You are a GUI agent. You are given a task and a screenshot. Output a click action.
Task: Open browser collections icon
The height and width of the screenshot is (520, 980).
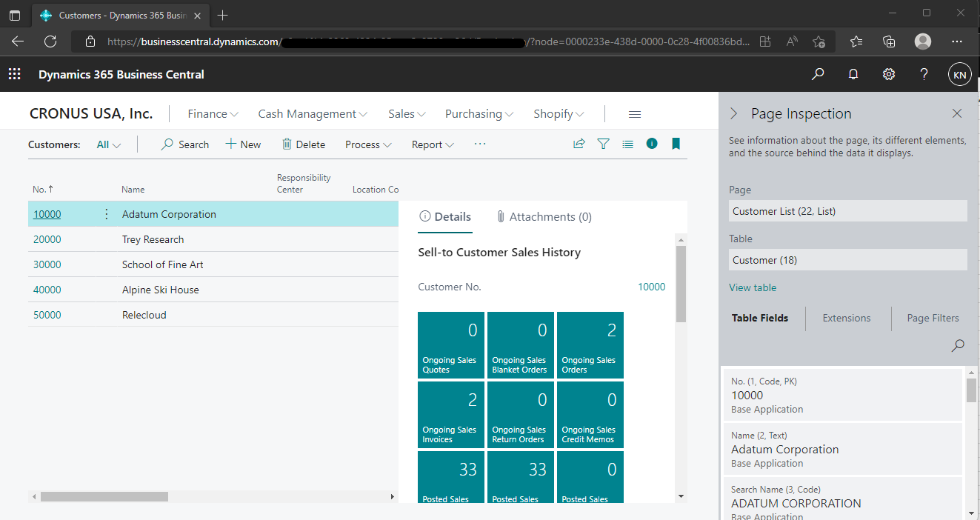pos(890,41)
